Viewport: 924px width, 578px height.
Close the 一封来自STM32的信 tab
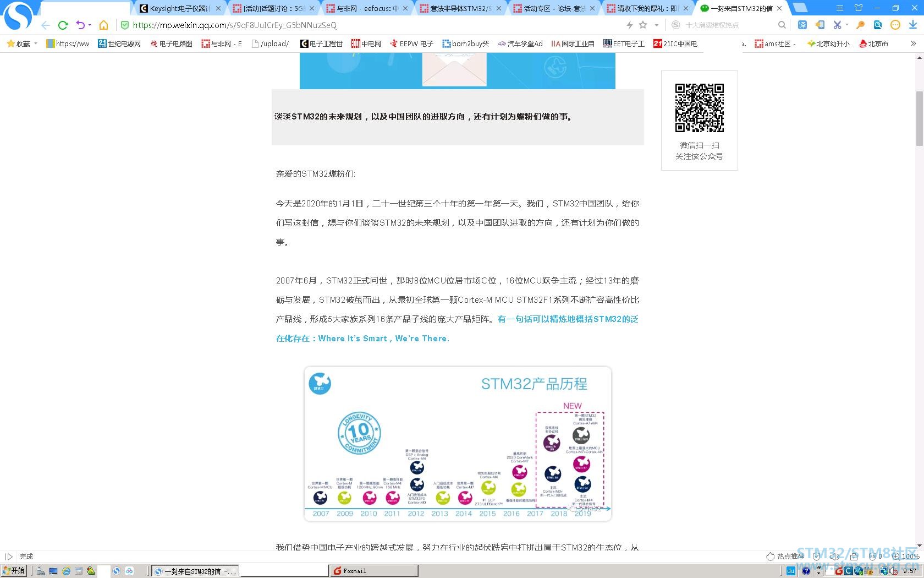[x=779, y=8]
